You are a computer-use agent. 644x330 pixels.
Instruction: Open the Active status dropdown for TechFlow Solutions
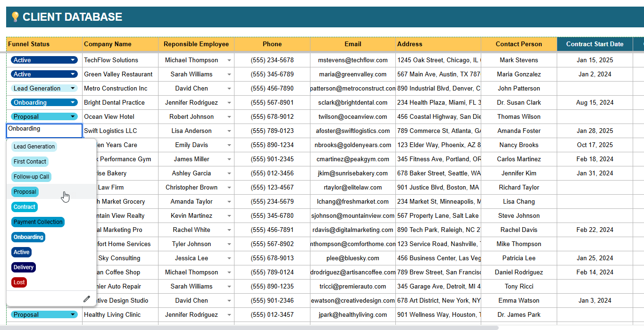coord(73,60)
